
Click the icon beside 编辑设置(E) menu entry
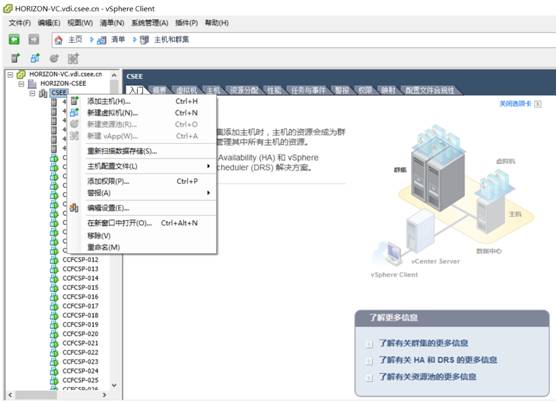pos(74,208)
